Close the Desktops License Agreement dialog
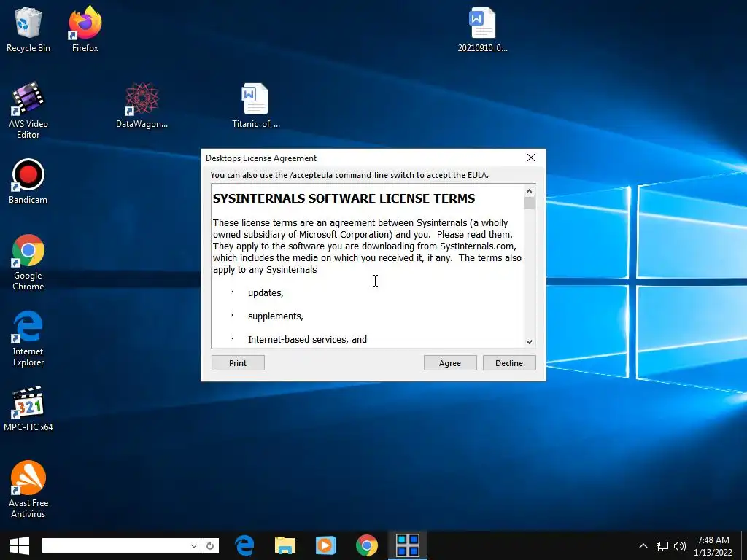The width and height of the screenshot is (747, 560). tap(531, 157)
